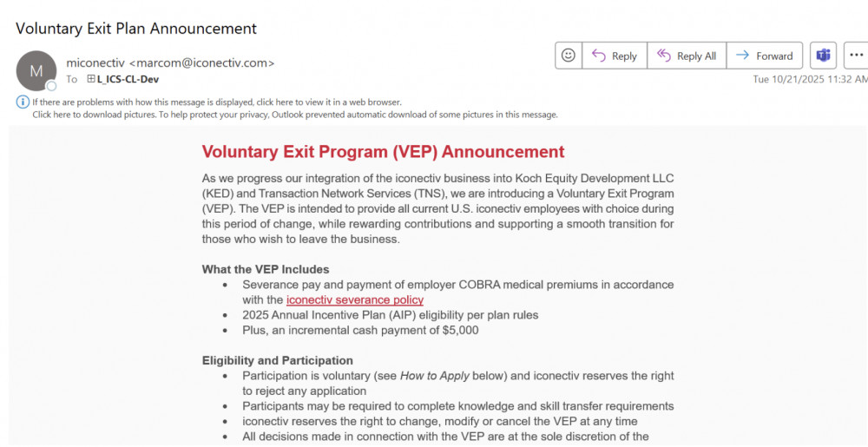The width and height of the screenshot is (868, 447).
Task: Click the L_ICS-CL-Dev recipient name
Action: [128, 79]
